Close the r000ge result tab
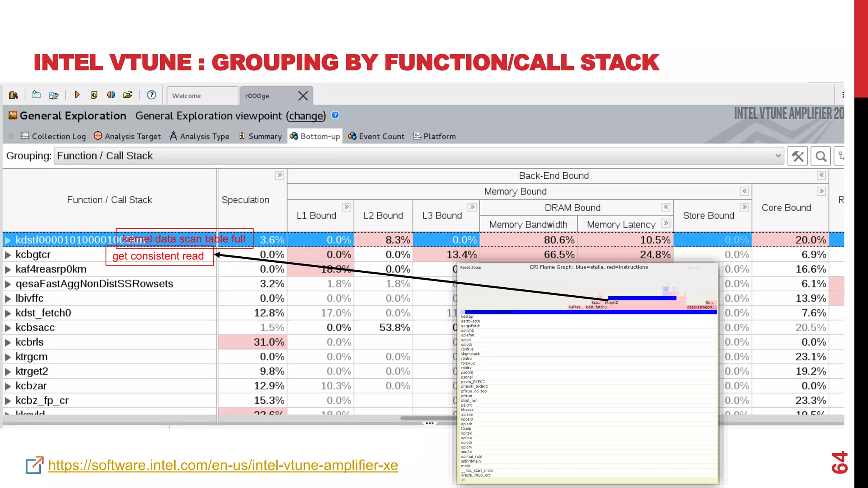This screenshot has height=488, width=868. pos(303,96)
